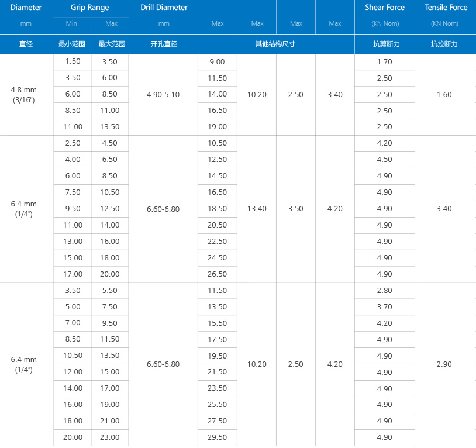Select the 最大范围 subheader cell

pyautogui.click(x=109, y=44)
